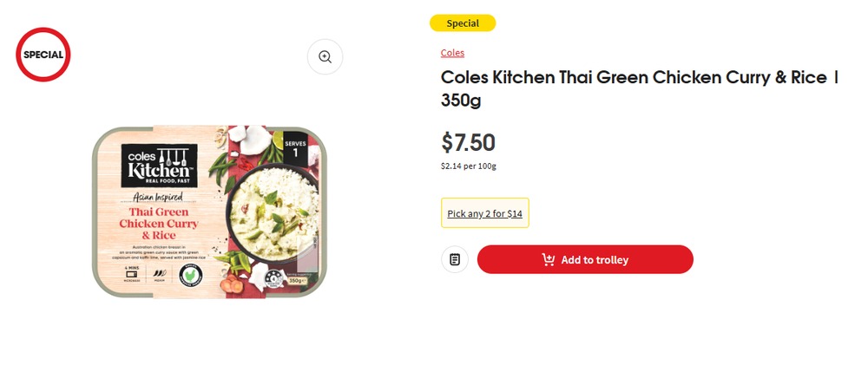
Task: Open the Coles brand link
Action: pos(452,53)
